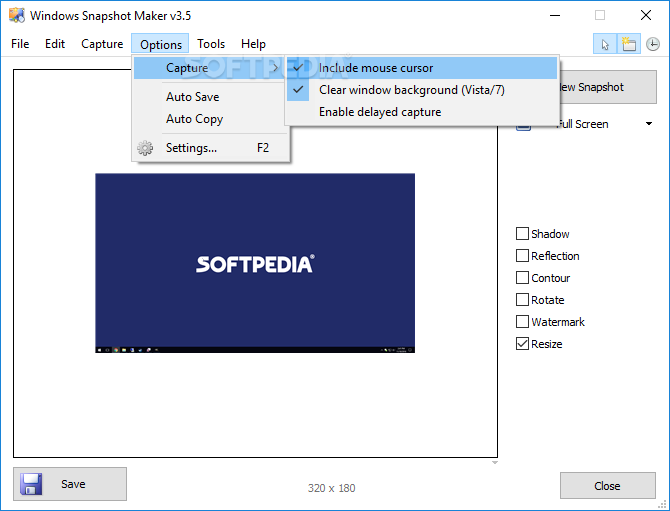This screenshot has width=670, height=511.
Task: Toggle Clear window background (Vista/7)
Action: click(422, 90)
